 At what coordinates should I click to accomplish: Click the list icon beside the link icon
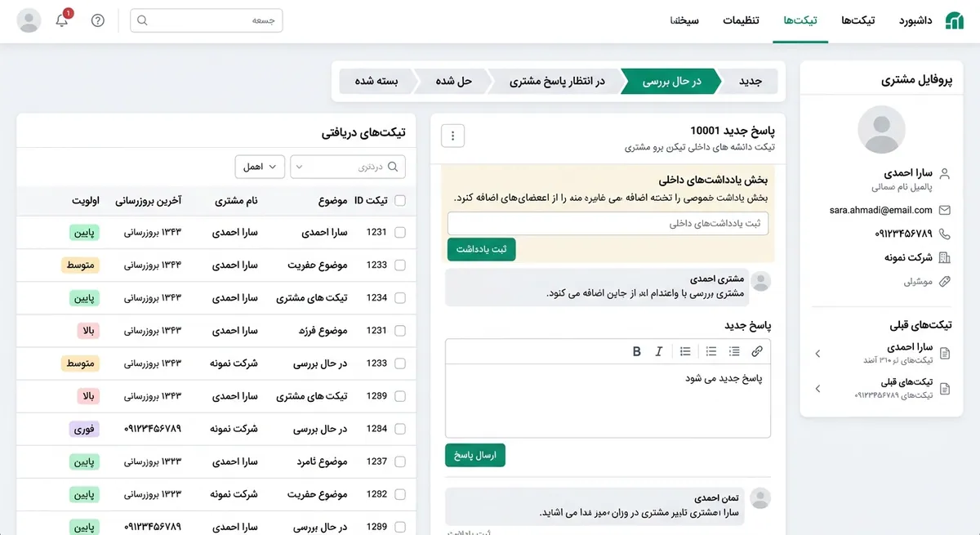(734, 351)
